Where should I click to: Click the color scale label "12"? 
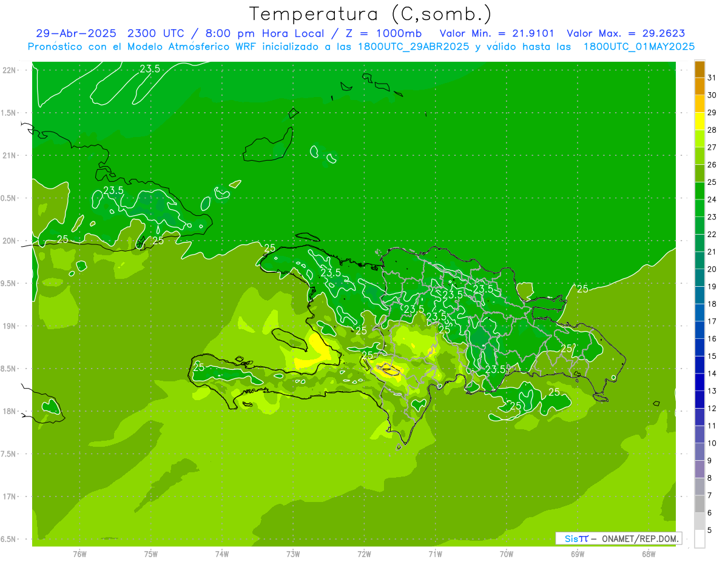712,408
